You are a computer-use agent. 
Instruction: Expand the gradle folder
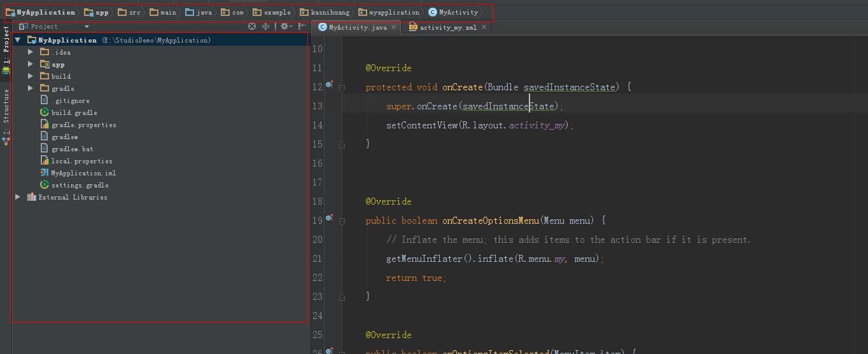31,88
